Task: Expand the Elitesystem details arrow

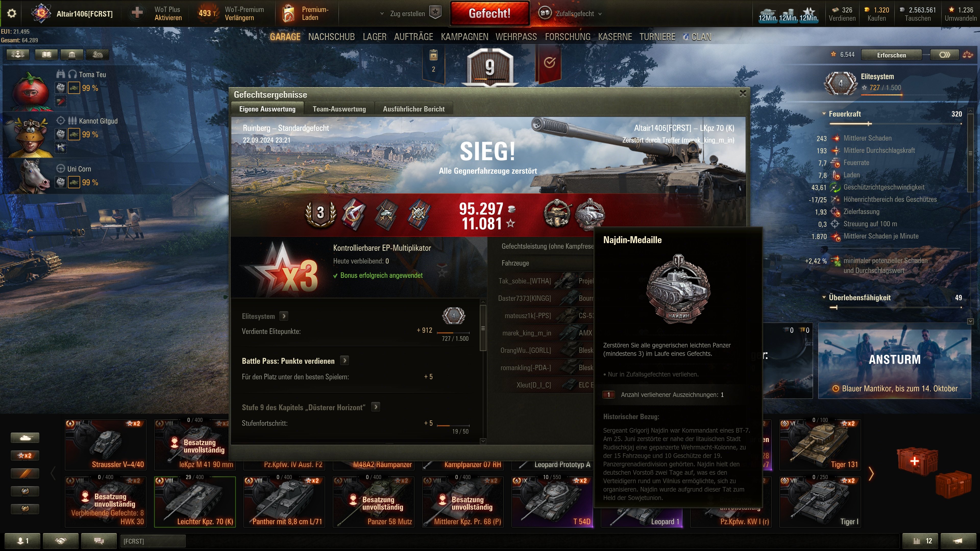Action: (284, 316)
